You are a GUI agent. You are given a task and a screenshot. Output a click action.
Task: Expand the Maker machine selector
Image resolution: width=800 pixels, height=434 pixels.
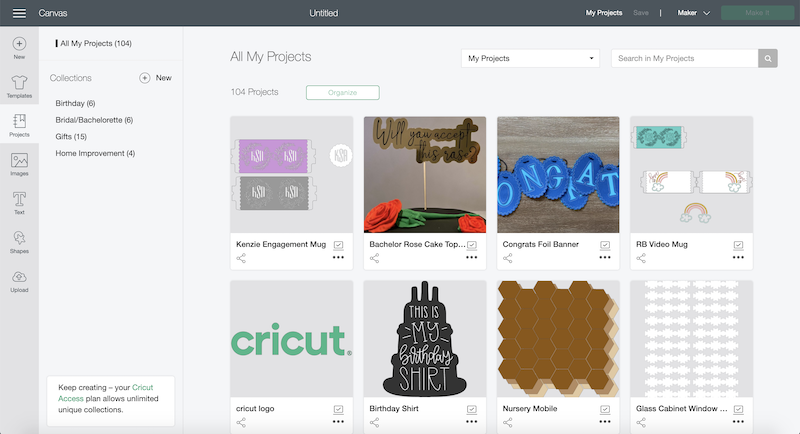(693, 13)
